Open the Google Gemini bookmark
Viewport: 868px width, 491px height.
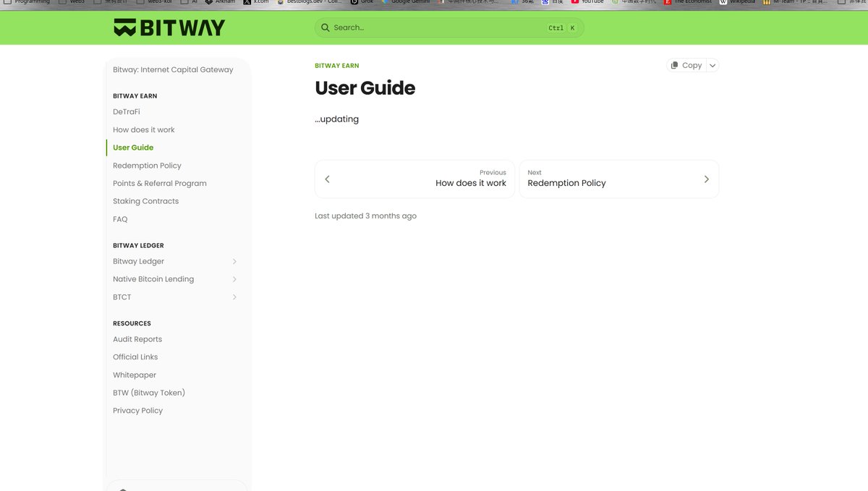pos(406,2)
